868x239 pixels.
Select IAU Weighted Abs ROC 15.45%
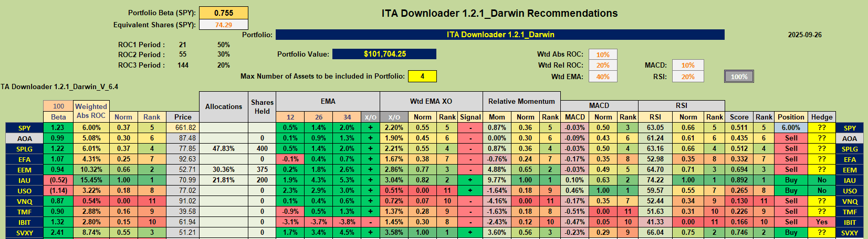point(91,180)
